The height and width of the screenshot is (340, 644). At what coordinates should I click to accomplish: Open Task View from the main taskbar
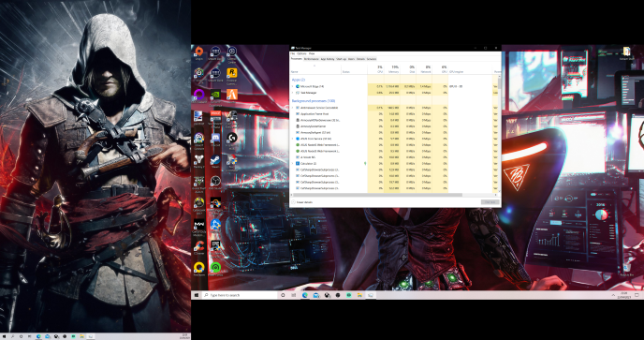click(x=293, y=295)
